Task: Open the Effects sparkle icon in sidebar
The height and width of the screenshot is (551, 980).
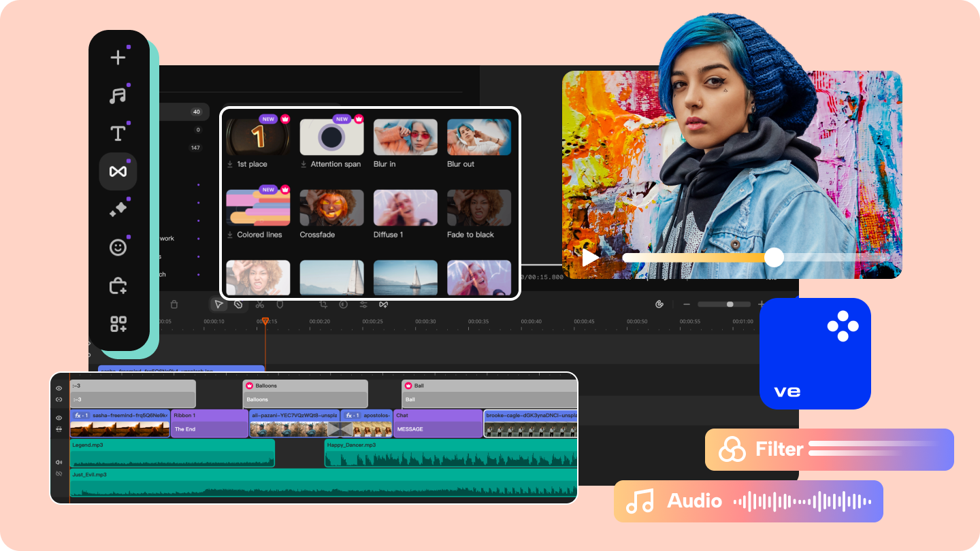Action: coord(118,210)
